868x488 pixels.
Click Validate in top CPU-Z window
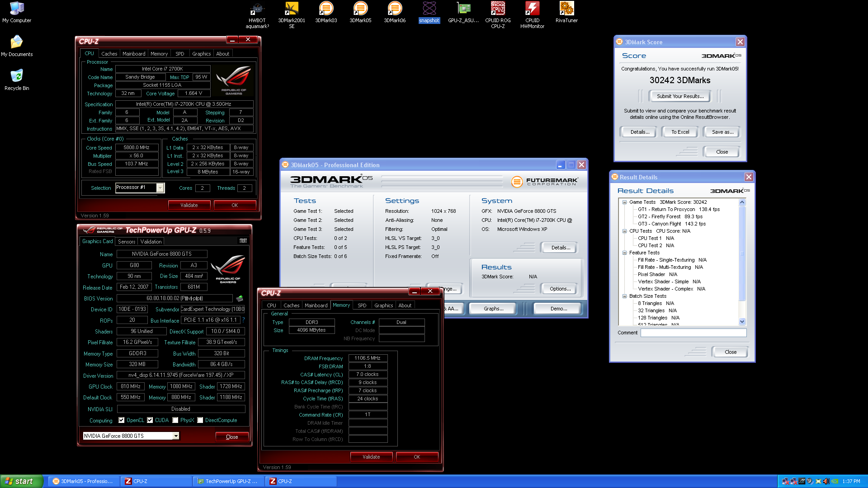tap(189, 205)
